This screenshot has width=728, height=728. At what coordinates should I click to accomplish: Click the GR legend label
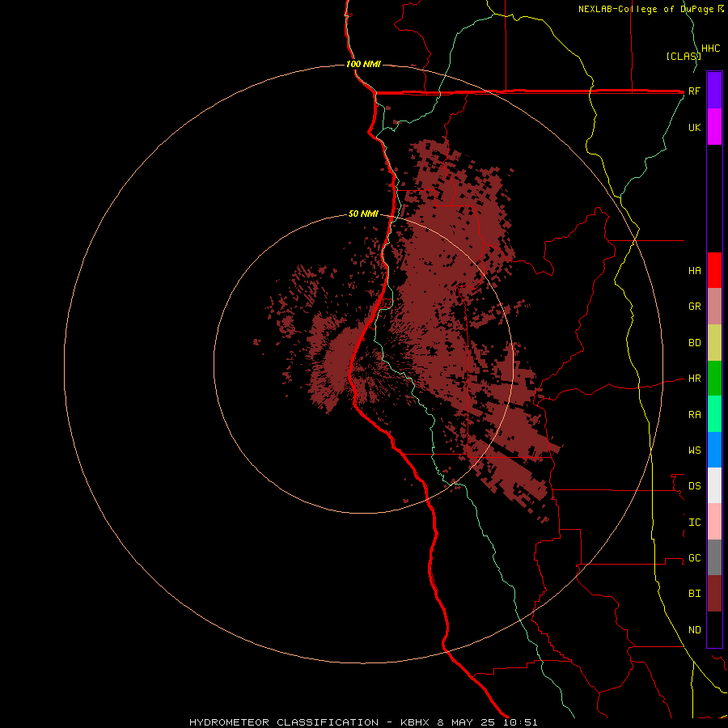[x=695, y=307]
